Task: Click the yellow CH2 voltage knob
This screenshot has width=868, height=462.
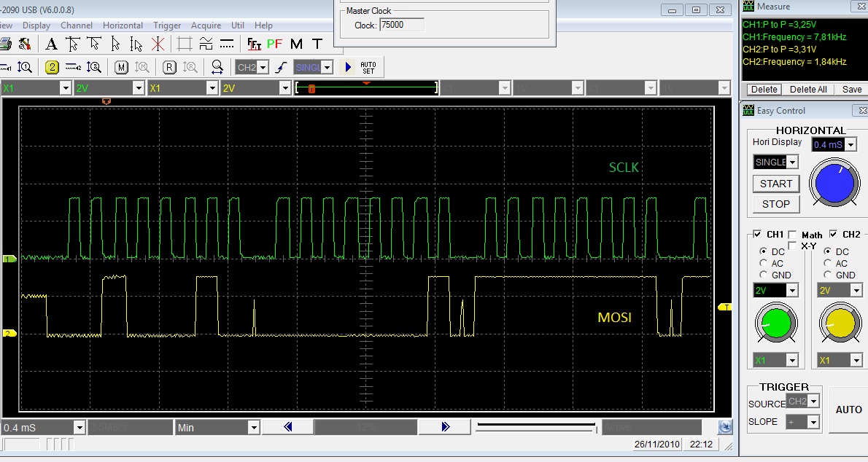Action: [840, 324]
